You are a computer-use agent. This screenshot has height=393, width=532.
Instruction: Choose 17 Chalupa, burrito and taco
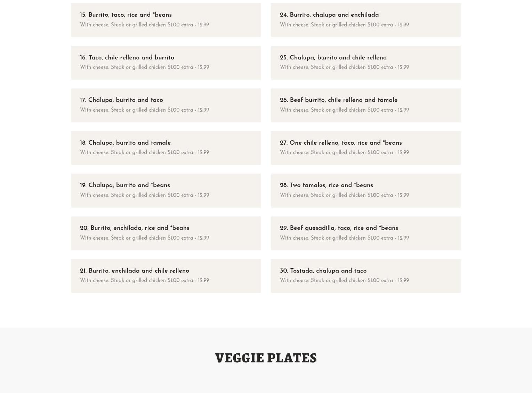point(166,105)
